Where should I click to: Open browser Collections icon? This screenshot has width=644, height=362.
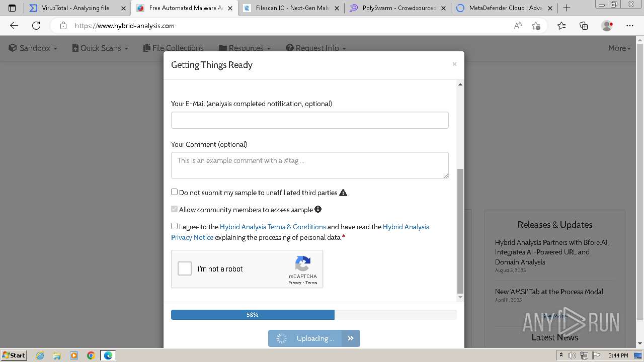pos(584,26)
